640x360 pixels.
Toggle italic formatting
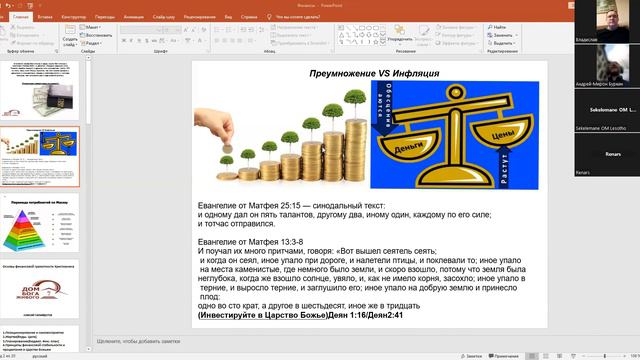pos(131,40)
